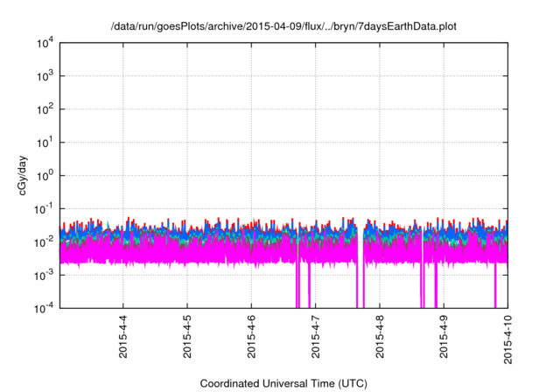Click the 2015-4-10 date tick label
Screen dimensions: 560x392
507,339
